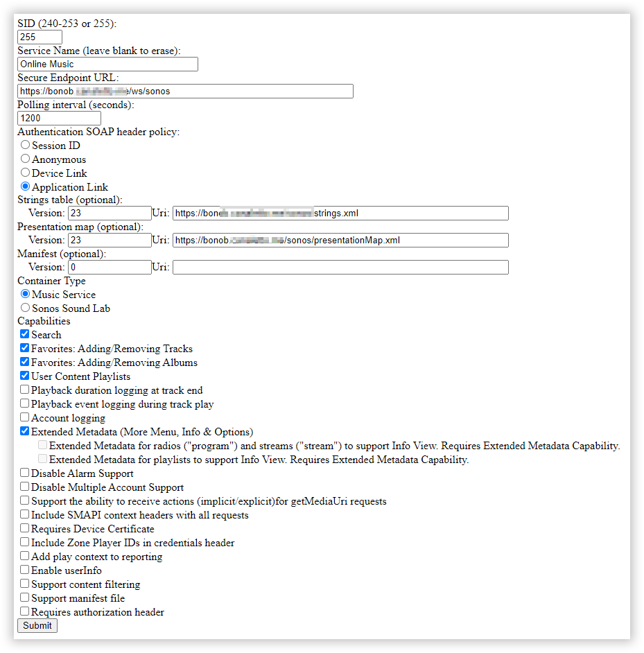Uncheck Extended Metadata (More Menu) checkbox
Screen dimensions: 644x653
point(25,431)
